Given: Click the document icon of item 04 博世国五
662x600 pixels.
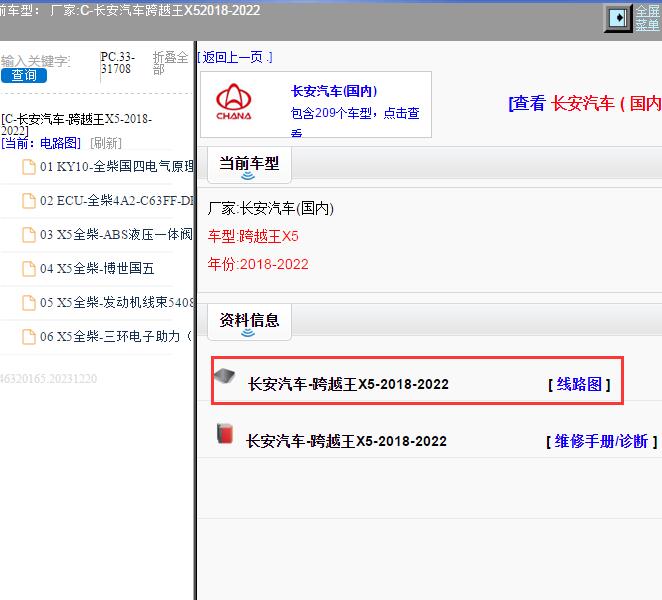Looking at the screenshot, I should pos(29,269).
